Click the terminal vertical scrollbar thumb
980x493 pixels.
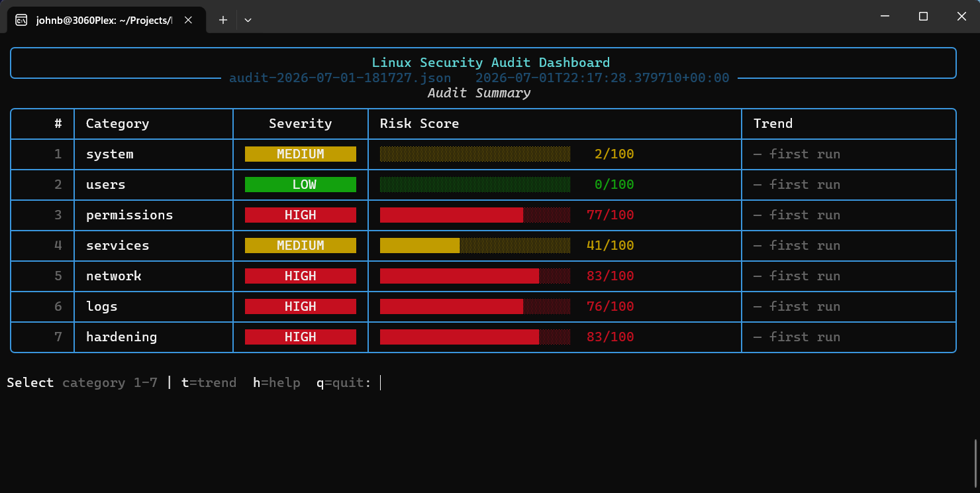tap(976, 464)
